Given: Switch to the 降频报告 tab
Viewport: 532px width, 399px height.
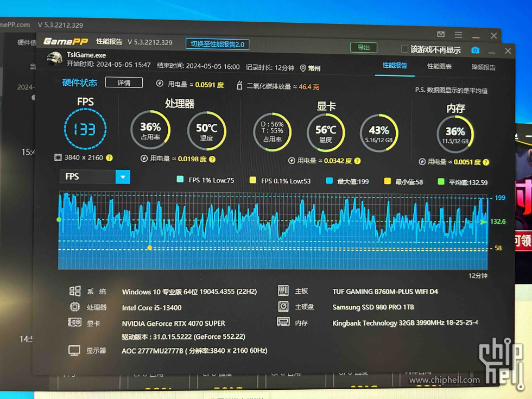Looking at the screenshot, I should (484, 67).
